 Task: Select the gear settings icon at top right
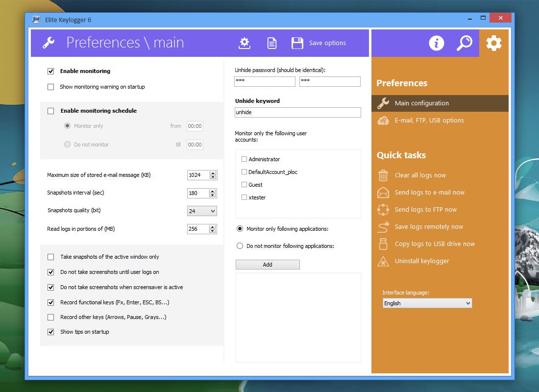coord(493,43)
